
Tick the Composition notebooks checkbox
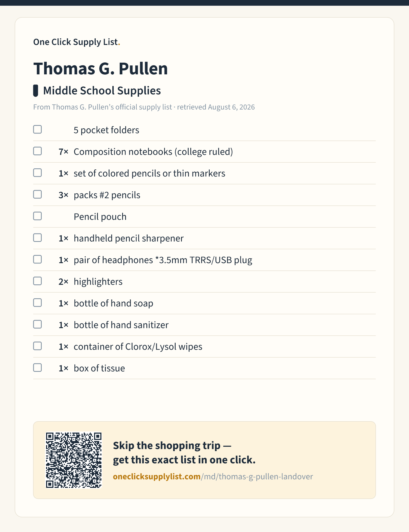pyautogui.click(x=37, y=151)
